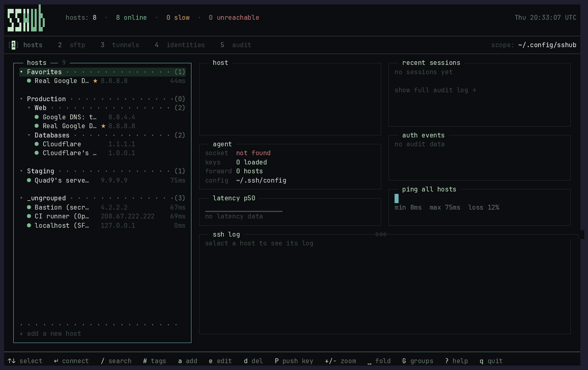The height and width of the screenshot is (370, 588).
Task: Click the latency p50 gauge bar
Action: [244, 211]
